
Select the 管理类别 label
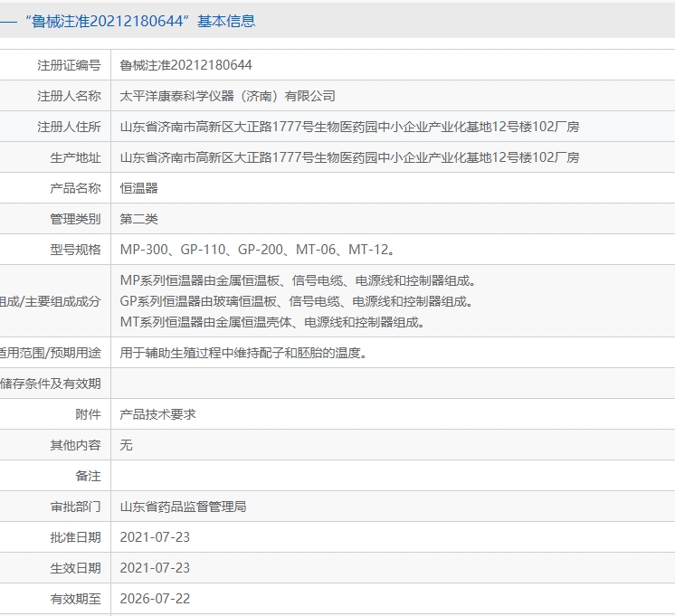coord(75,219)
